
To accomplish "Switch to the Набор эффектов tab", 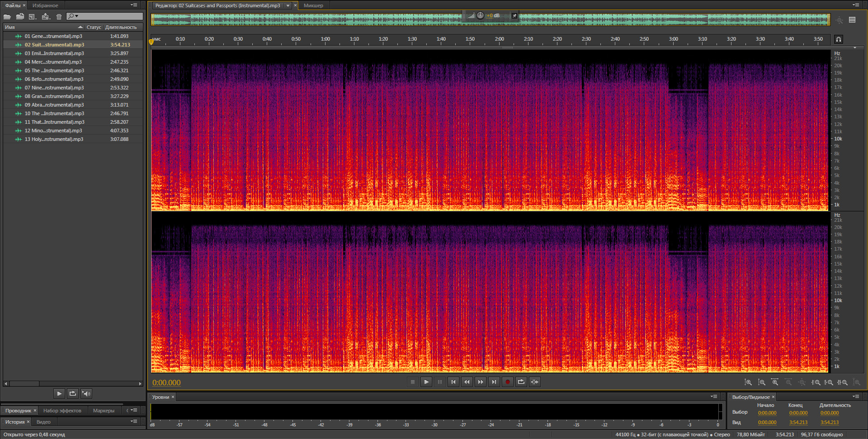I will (x=62, y=411).
